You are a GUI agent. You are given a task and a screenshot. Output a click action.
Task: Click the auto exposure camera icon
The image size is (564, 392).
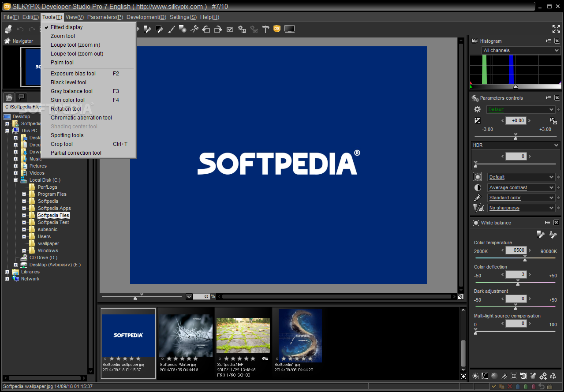(x=554, y=120)
